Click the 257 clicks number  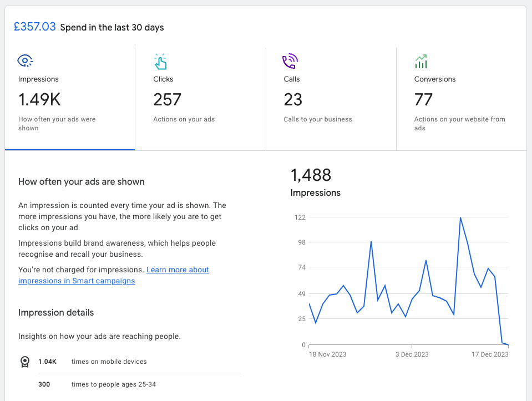(x=168, y=99)
